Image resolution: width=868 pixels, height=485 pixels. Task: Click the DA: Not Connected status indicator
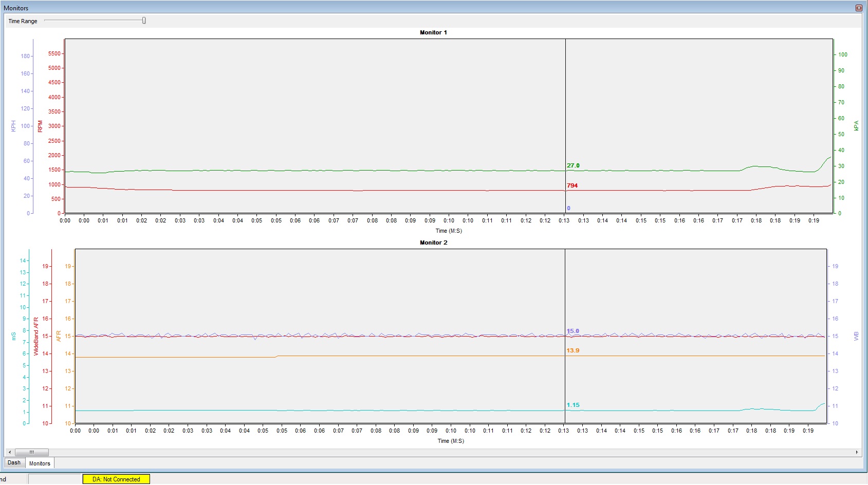coord(116,479)
